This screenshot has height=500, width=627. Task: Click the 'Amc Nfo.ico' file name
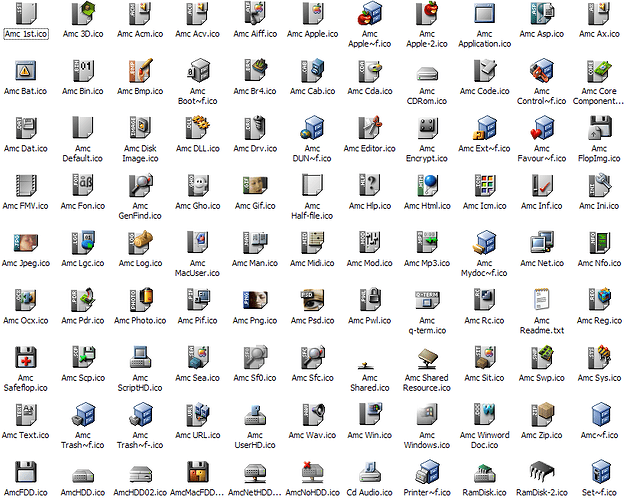click(599, 263)
